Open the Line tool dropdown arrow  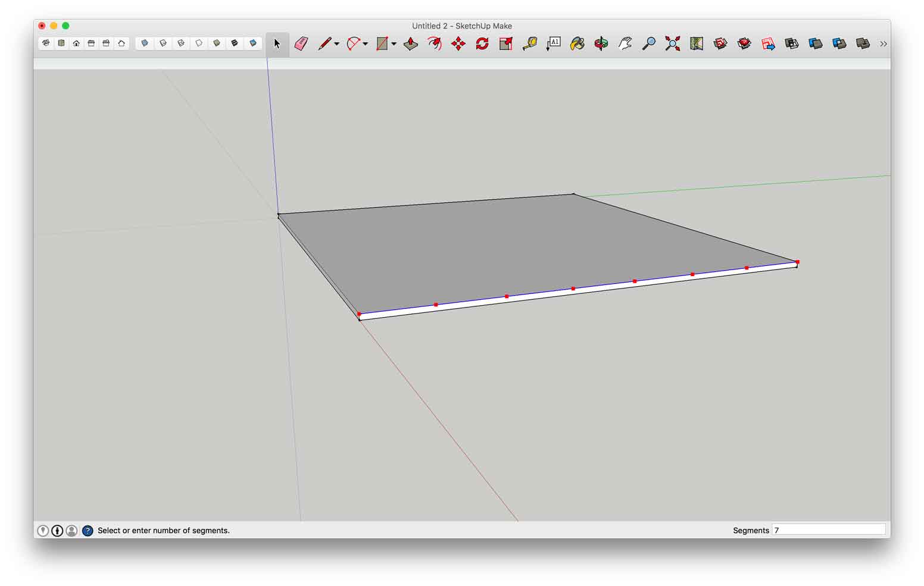click(x=337, y=44)
